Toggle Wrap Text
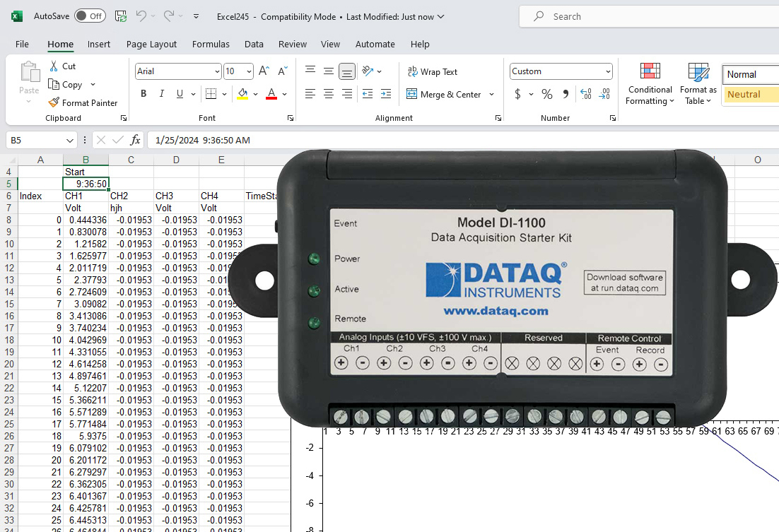 (x=432, y=71)
